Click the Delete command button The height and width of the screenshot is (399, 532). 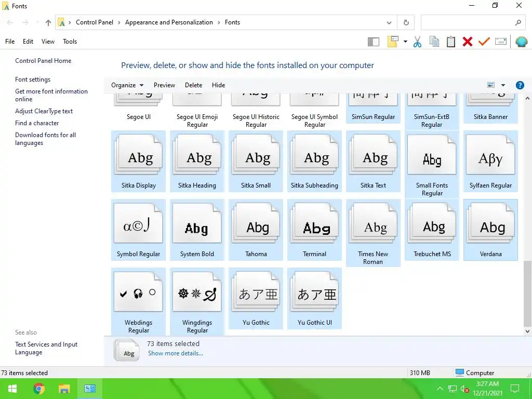click(x=193, y=85)
